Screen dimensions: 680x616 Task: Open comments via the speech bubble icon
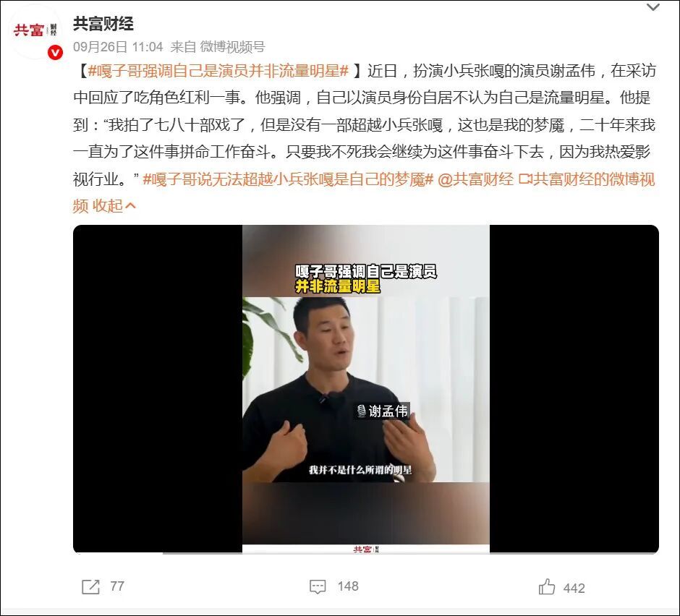pyautogui.click(x=318, y=587)
